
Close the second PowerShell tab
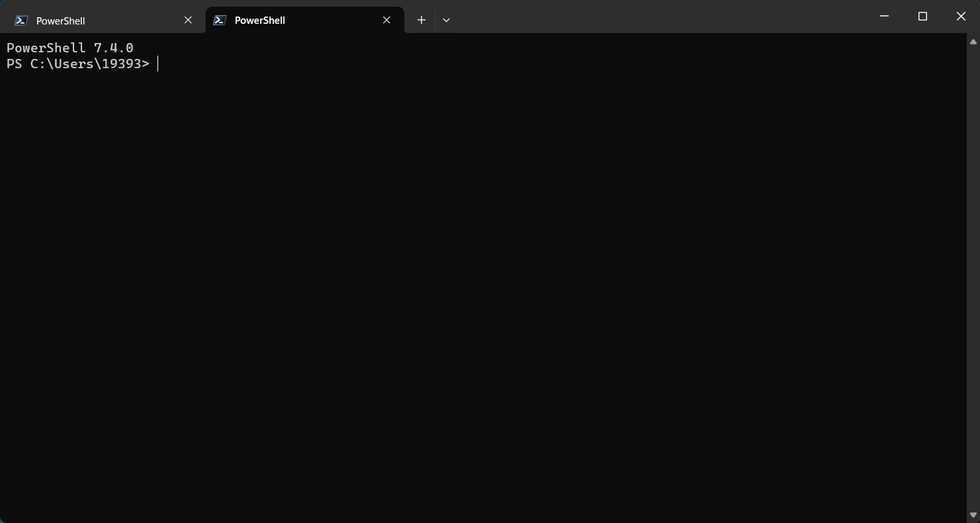(386, 21)
